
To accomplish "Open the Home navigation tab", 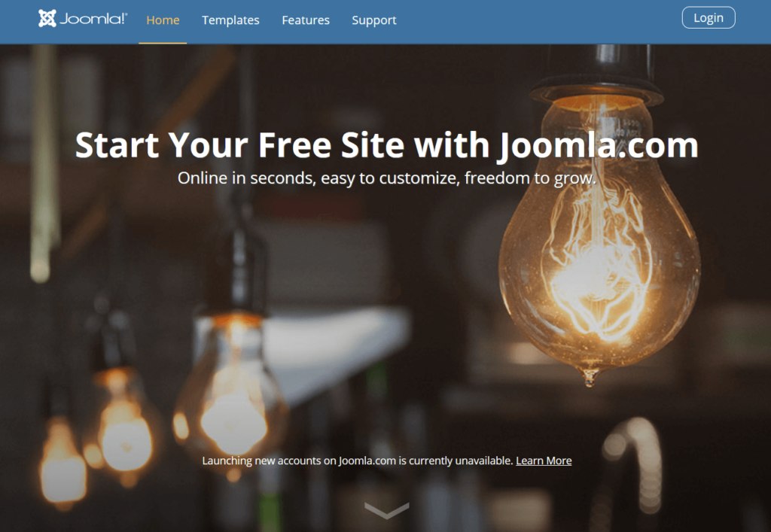I will 163,20.
